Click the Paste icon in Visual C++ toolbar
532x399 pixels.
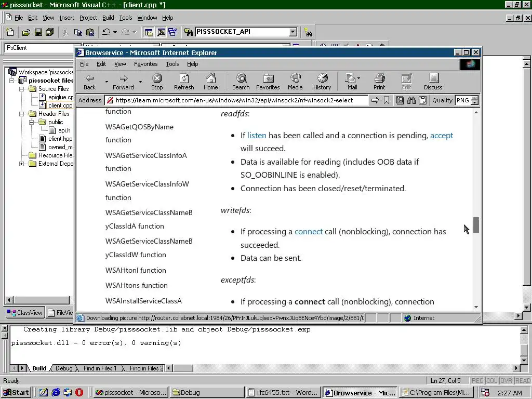pos(90,32)
